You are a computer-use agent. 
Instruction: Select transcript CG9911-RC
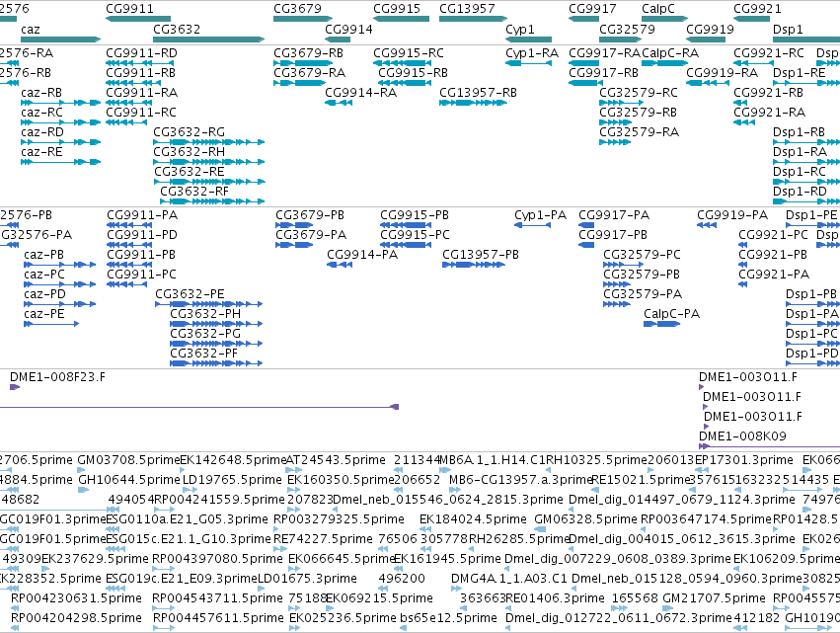[x=141, y=113]
